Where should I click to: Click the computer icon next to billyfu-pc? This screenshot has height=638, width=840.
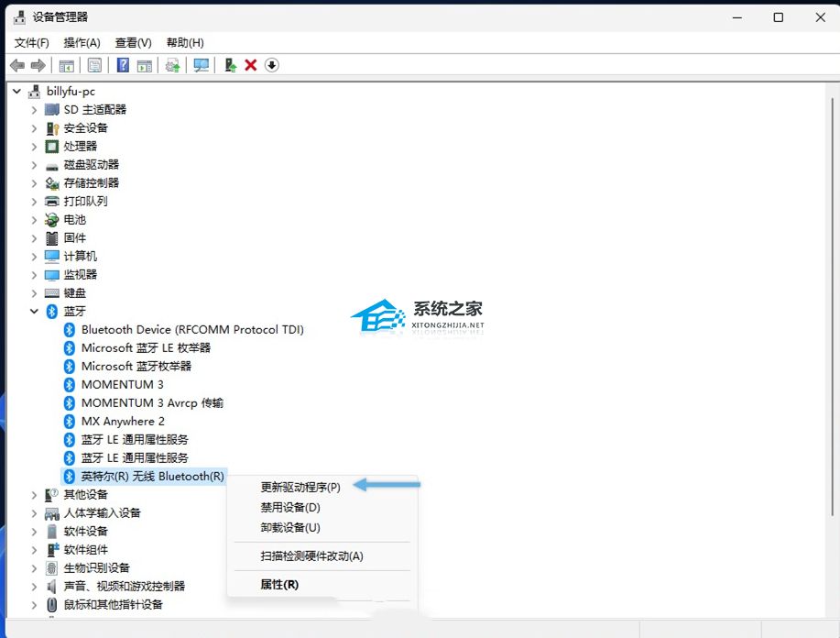coord(34,91)
